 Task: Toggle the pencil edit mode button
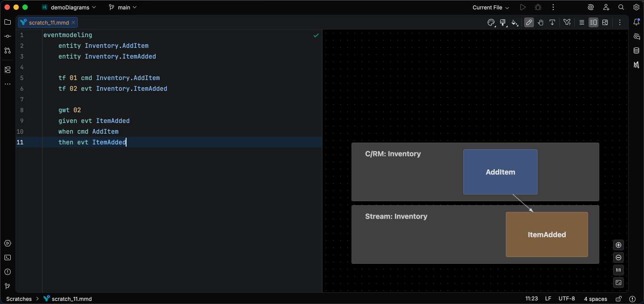(529, 22)
